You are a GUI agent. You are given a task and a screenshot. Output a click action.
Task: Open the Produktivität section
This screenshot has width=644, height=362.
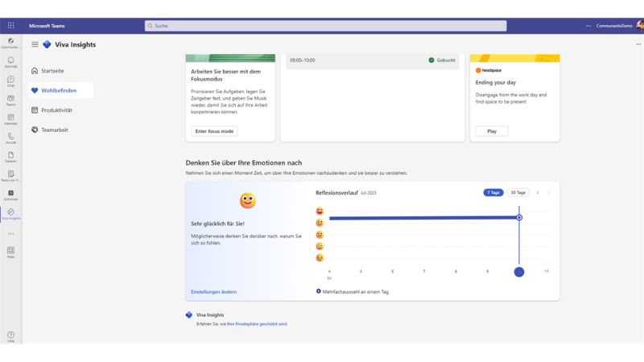pyautogui.click(x=52, y=110)
